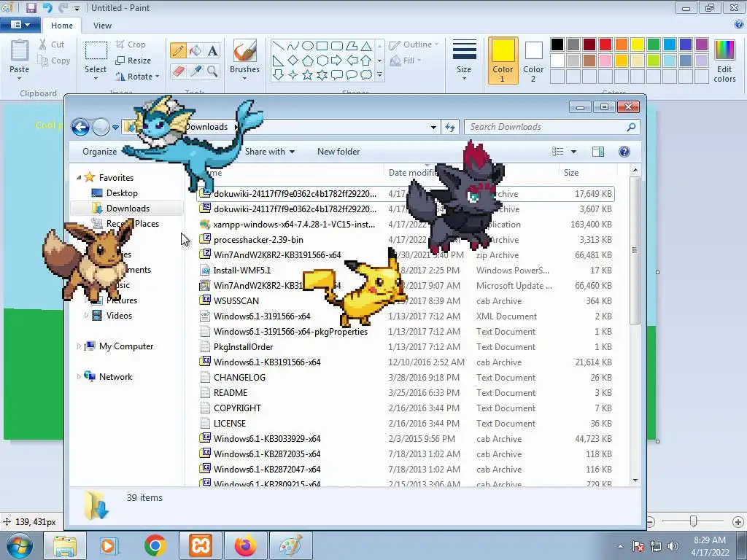Open Firefox from the taskbar

245,545
